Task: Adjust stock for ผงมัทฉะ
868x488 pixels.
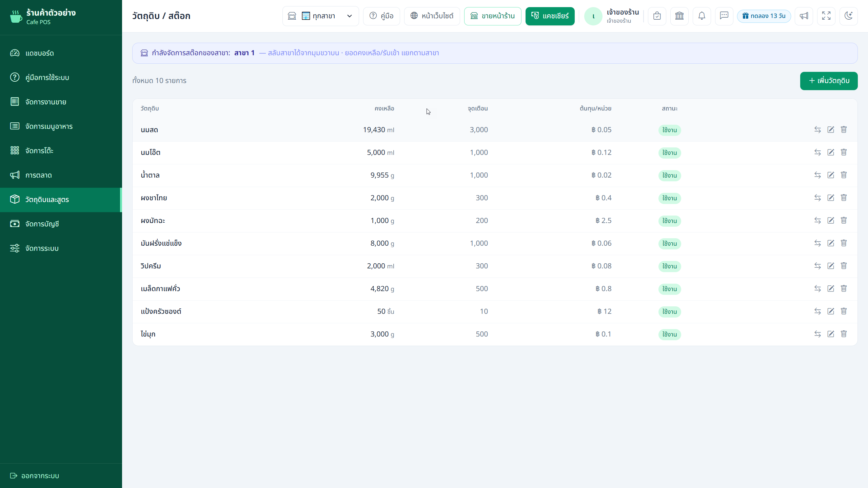Action: pyautogui.click(x=817, y=220)
